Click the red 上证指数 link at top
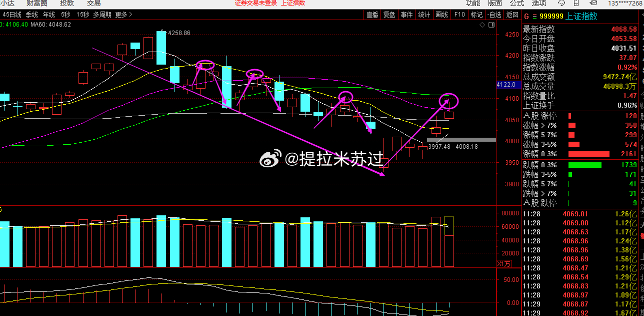Screen dimensions: 644x316 (x=293, y=3)
